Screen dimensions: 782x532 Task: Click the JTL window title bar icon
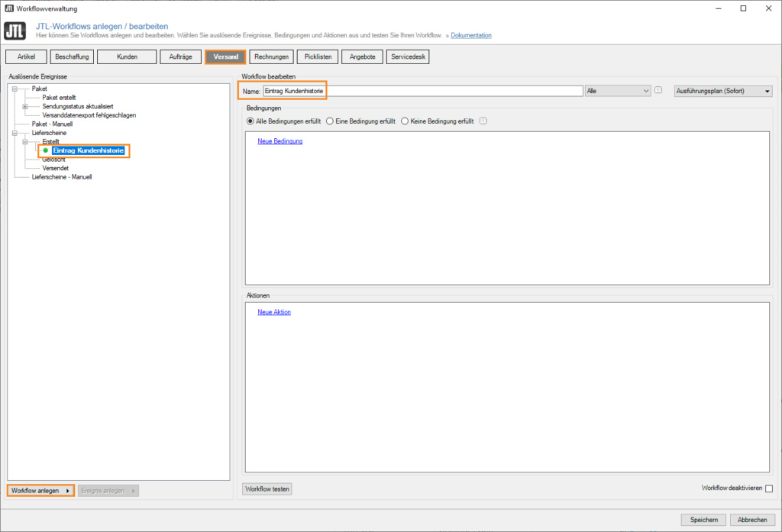tap(8, 8)
